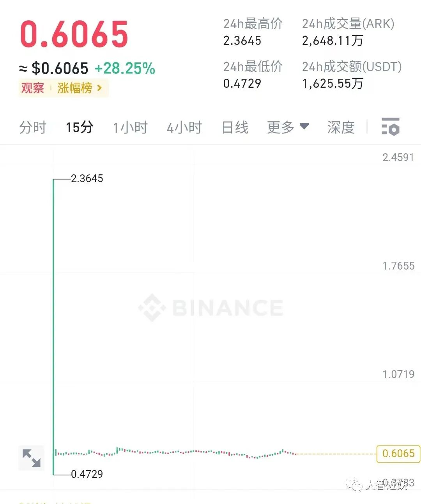
Task: Select the 4小时 interval tab
Action: point(184,128)
